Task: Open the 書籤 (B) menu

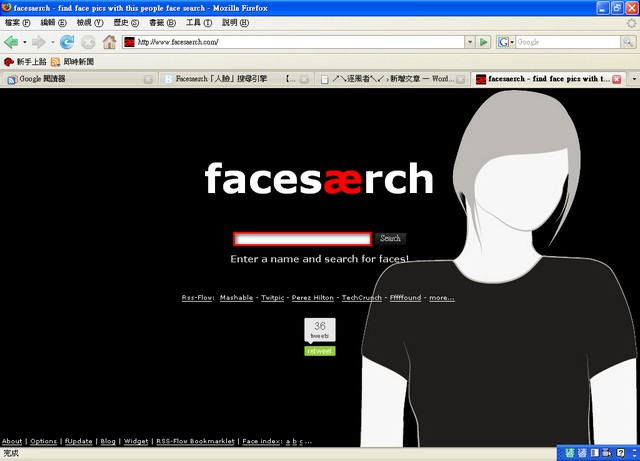Action: [162, 23]
